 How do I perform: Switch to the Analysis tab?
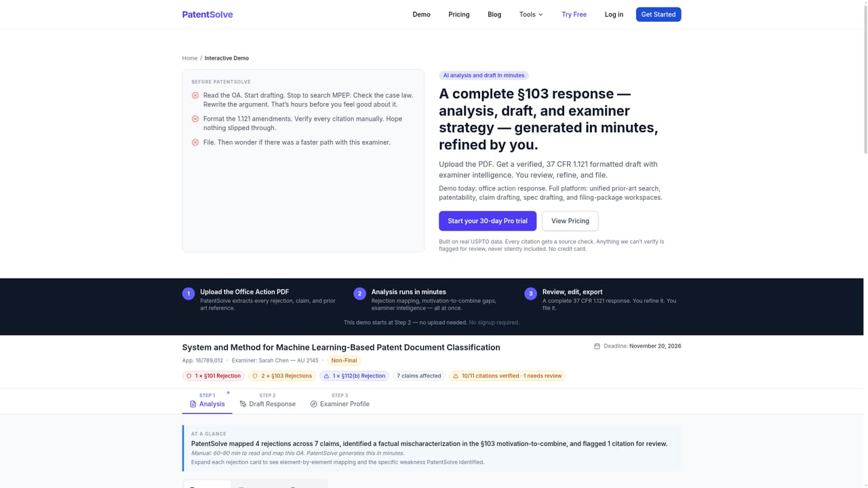(x=207, y=400)
